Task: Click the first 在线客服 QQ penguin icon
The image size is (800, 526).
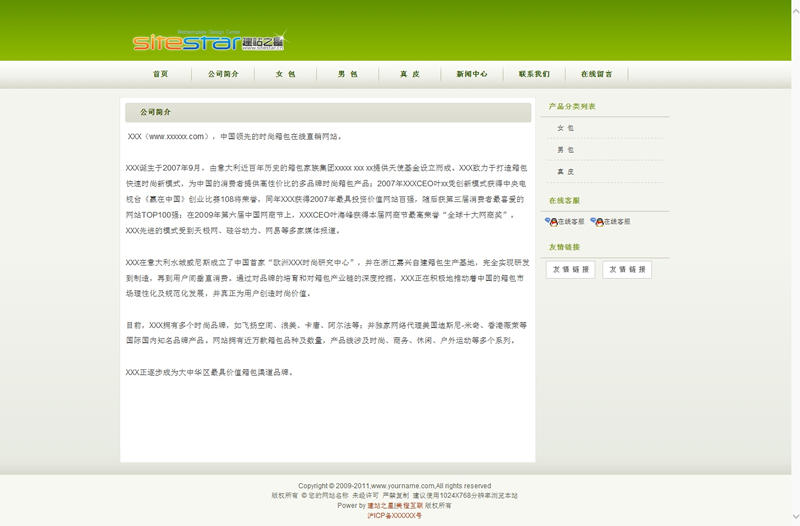Action: coord(551,222)
